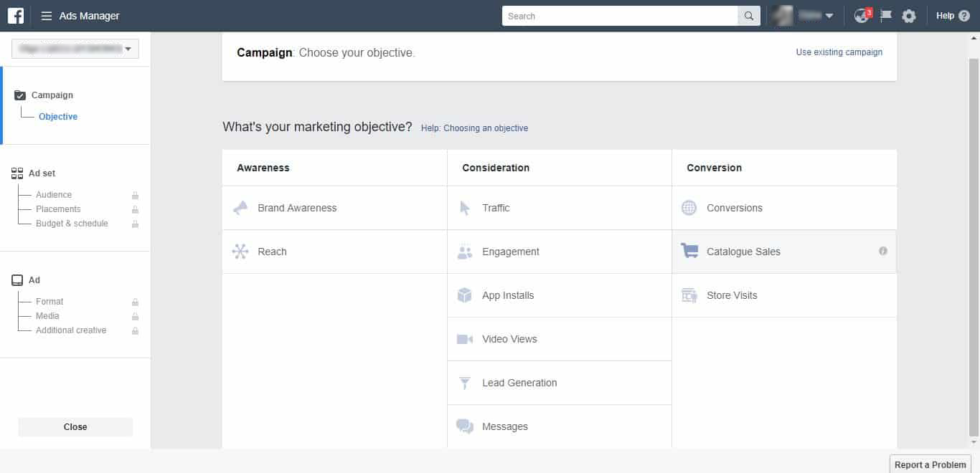Click the lock icon beside Format
Image resolution: width=980 pixels, height=473 pixels.
[135, 302]
